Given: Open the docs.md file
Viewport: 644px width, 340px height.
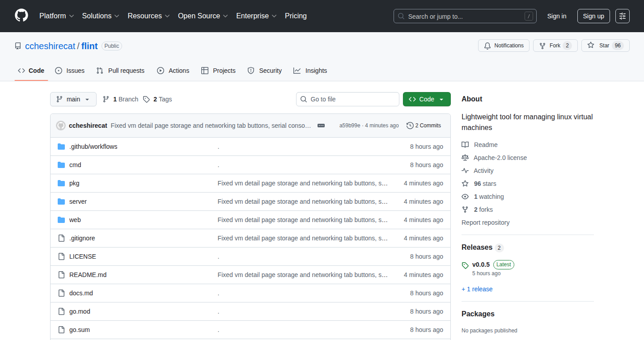Looking at the screenshot, I should pyautogui.click(x=81, y=293).
